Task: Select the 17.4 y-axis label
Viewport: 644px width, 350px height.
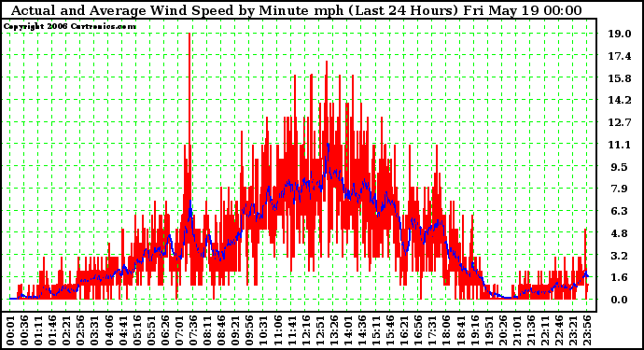Action: [x=620, y=56]
